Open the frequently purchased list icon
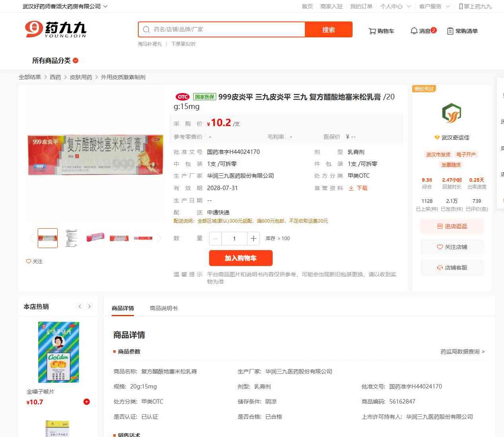The height and width of the screenshot is (437, 504). 450,31
